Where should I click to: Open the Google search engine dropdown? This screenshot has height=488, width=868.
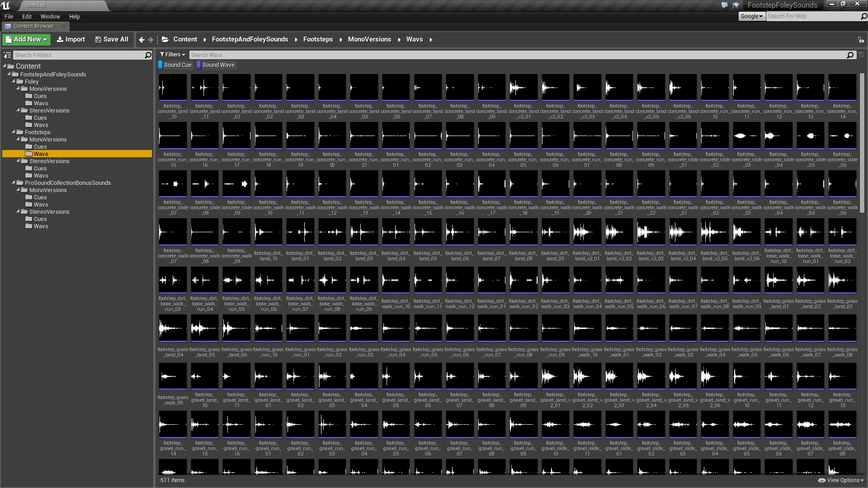[751, 16]
